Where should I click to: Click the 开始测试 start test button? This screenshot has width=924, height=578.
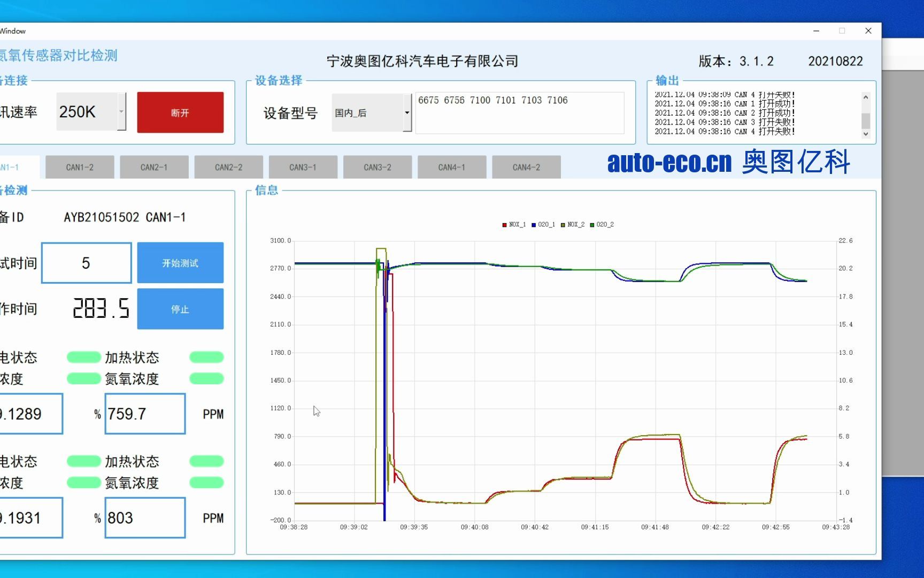pos(180,263)
